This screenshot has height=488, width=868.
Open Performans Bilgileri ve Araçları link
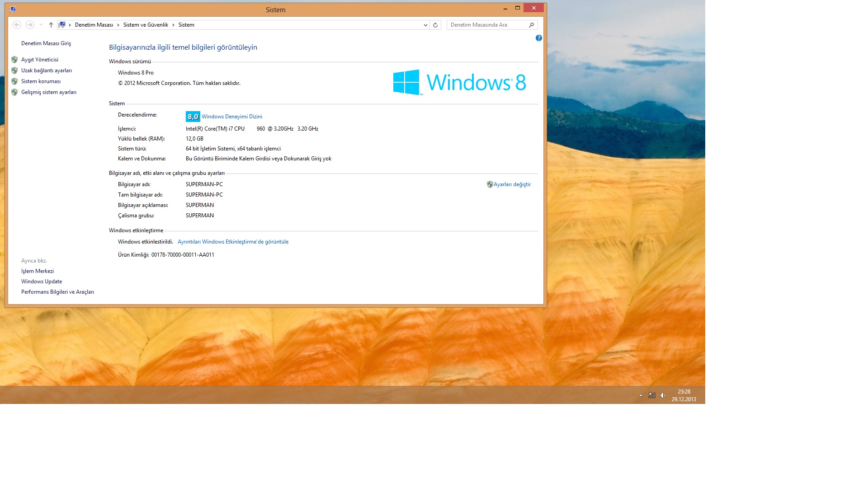coord(57,292)
